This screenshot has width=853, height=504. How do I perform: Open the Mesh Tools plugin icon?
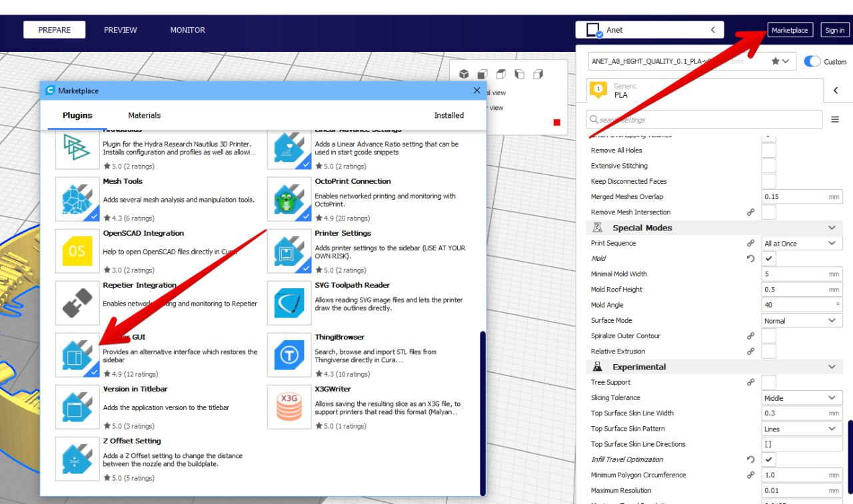pyautogui.click(x=77, y=200)
